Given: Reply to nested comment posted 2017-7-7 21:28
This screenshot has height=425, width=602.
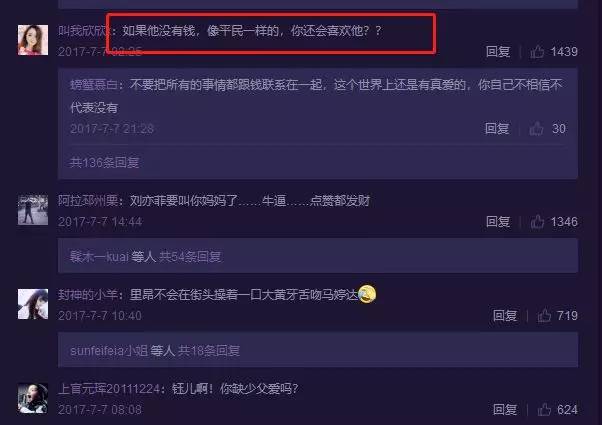Looking at the screenshot, I should pos(497,129).
